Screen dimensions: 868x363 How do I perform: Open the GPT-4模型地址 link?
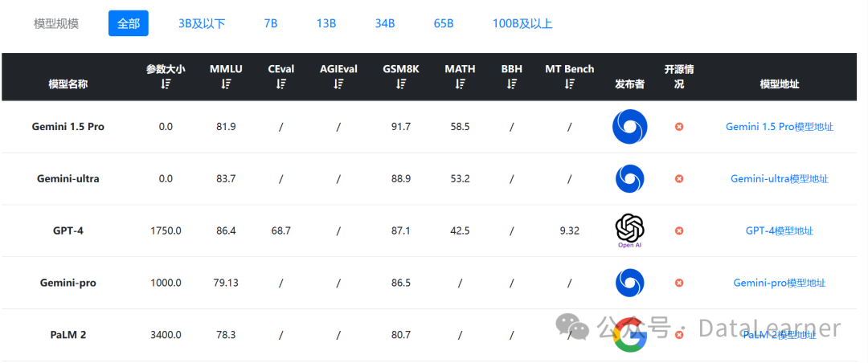[779, 230]
